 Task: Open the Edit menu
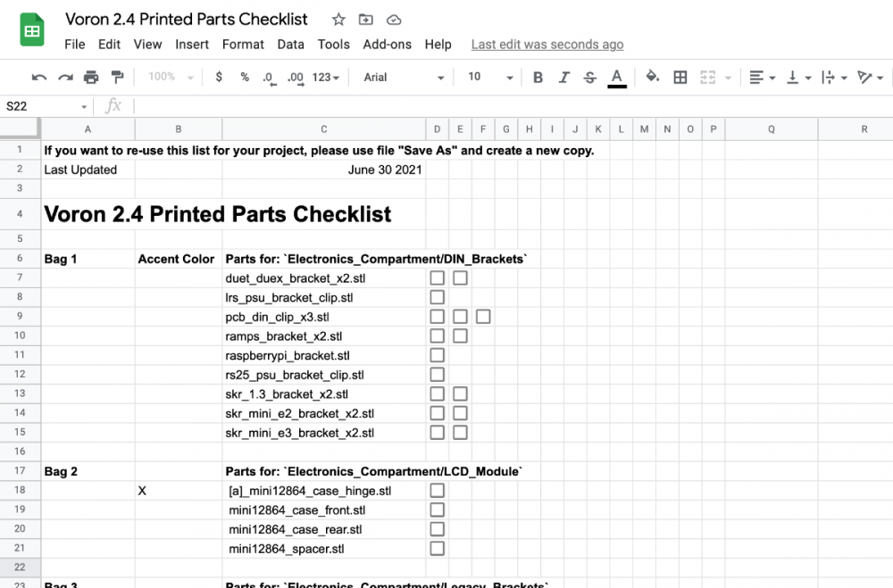[x=109, y=45]
